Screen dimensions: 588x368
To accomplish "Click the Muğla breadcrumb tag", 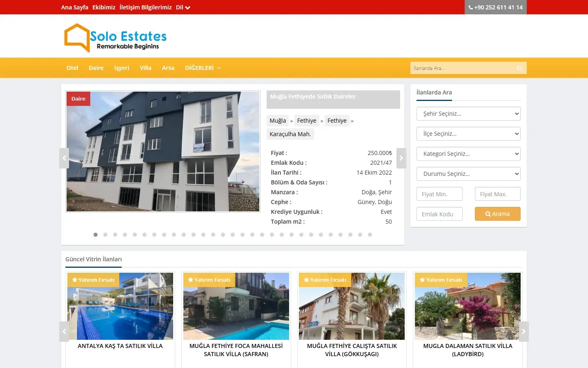I will point(278,121).
